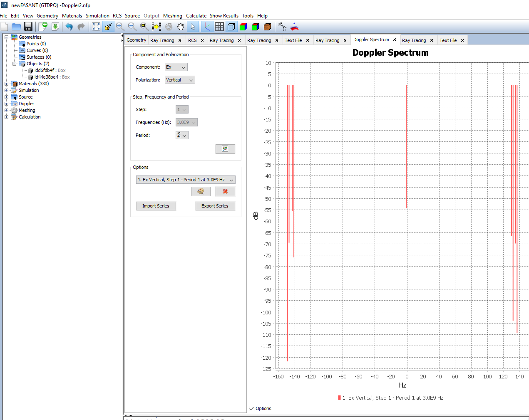The width and height of the screenshot is (529, 420).
Task: Select the Pan hand tool
Action: pyautogui.click(x=181, y=27)
